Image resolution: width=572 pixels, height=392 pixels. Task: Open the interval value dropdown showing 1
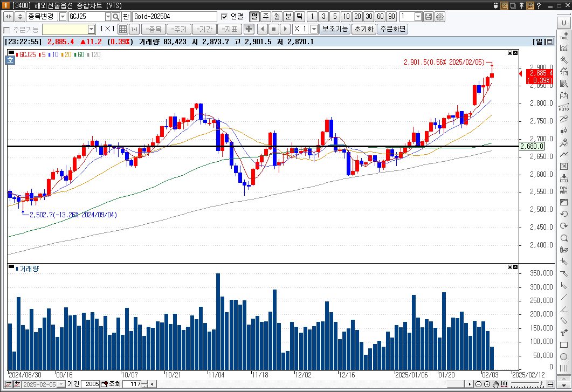(x=418, y=17)
